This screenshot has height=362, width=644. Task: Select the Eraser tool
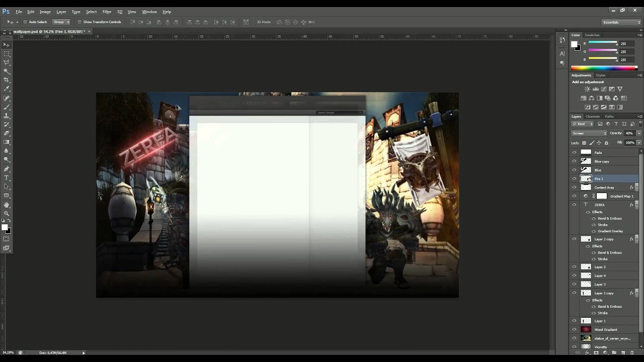pyautogui.click(x=7, y=133)
